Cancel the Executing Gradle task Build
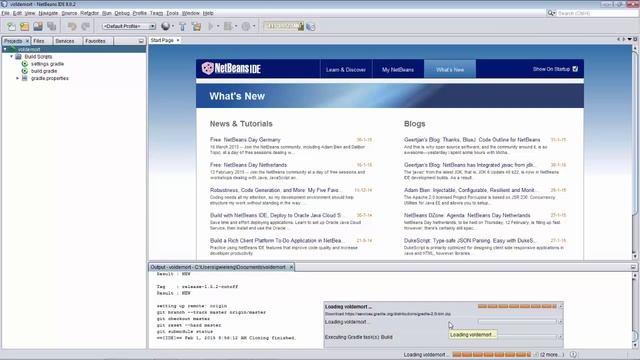Screen dimensions: 640x360 560,337
